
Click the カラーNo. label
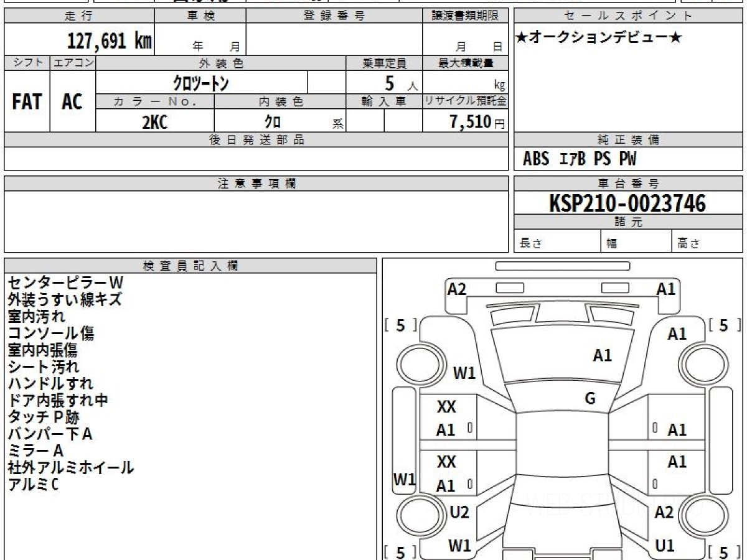coord(155,101)
